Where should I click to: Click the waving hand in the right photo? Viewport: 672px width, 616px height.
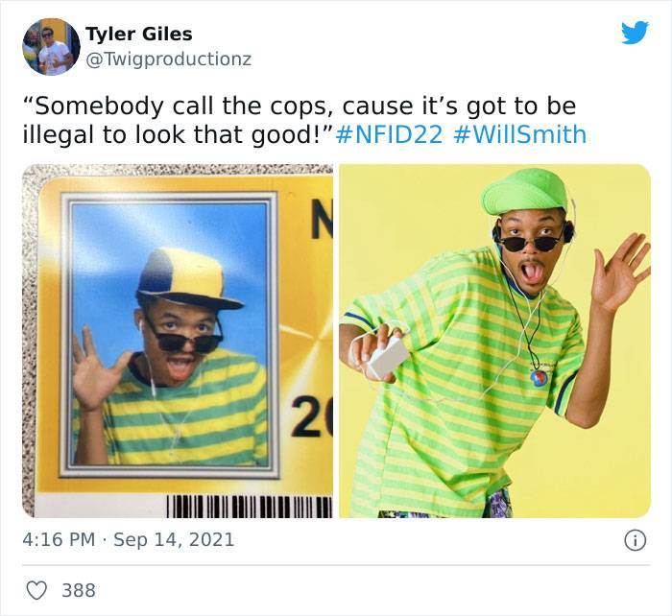click(621, 273)
